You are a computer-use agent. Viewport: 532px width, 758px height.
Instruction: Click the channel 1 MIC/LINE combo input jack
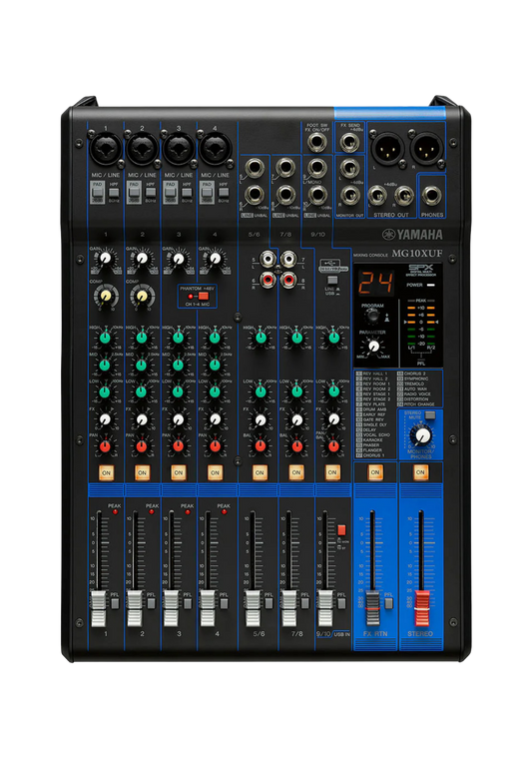106,149
